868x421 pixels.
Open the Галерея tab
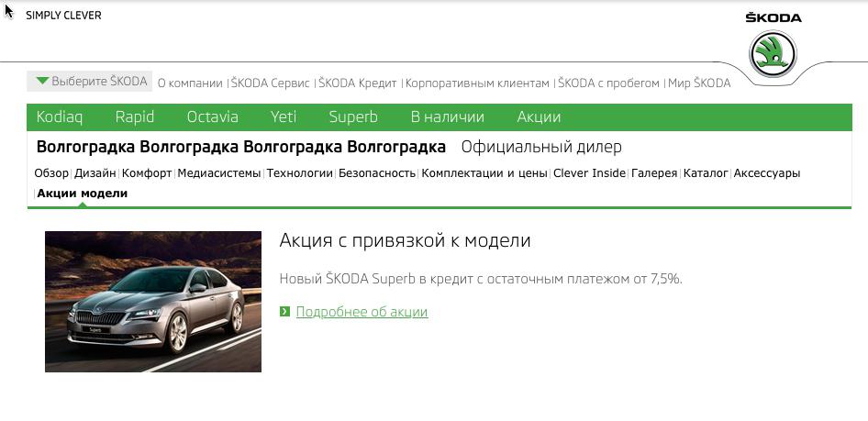click(654, 173)
